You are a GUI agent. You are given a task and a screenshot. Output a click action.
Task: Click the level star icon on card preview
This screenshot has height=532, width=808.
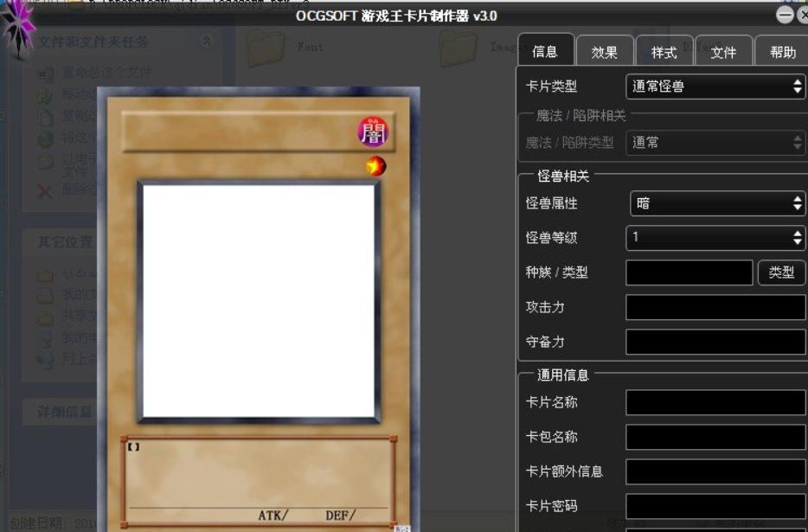pos(374,166)
